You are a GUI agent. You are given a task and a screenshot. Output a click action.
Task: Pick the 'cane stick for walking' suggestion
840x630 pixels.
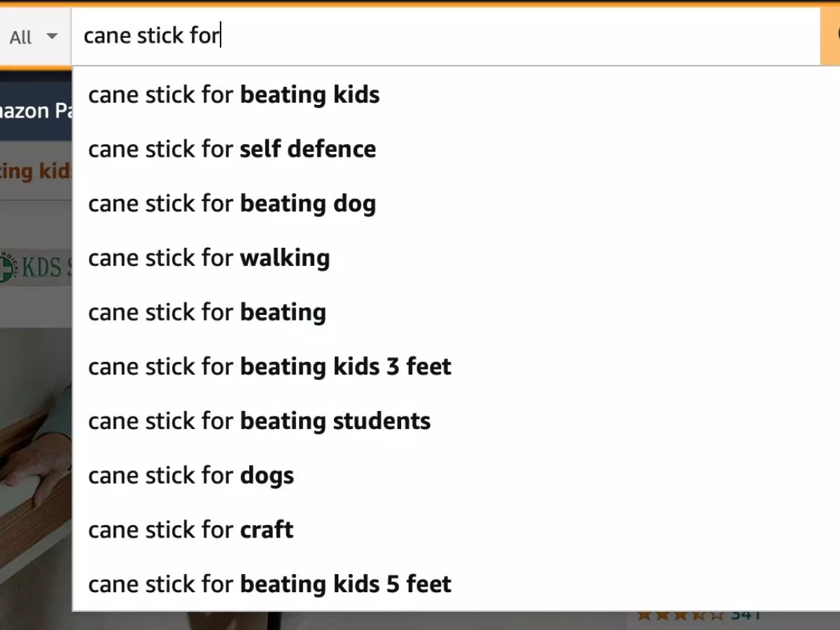point(209,258)
